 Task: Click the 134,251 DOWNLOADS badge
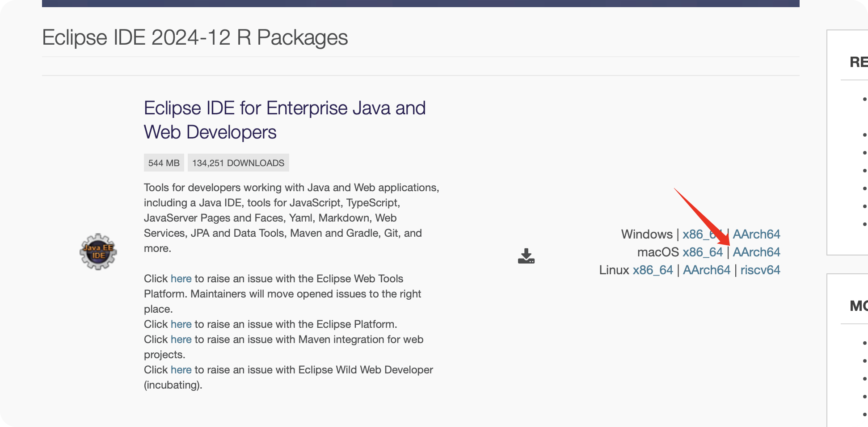(238, 163)
